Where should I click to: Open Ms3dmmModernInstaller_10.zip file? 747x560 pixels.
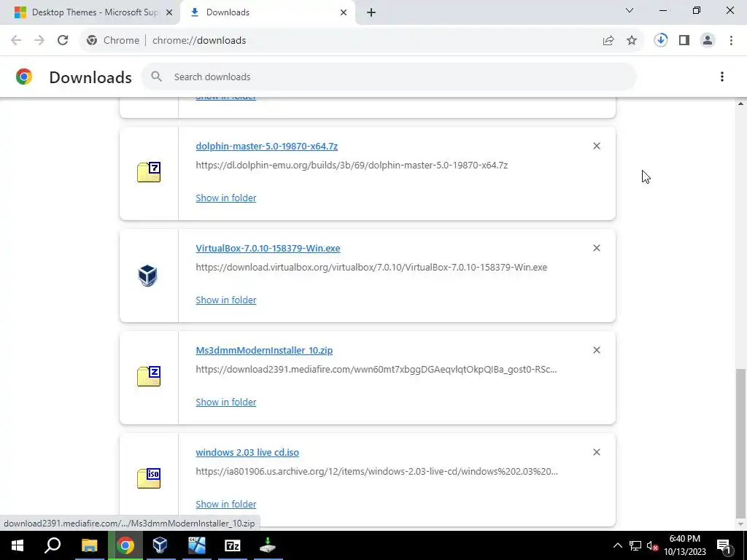pyautogui.click(x=264, y=351)
